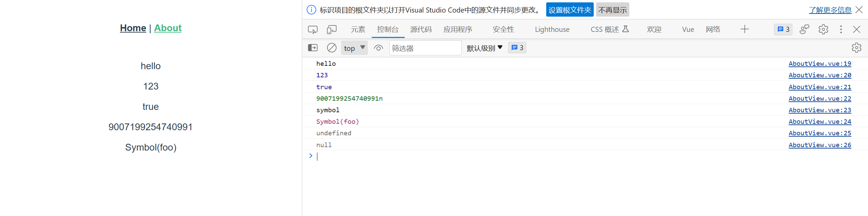
Task: Click the console log entry hello
Action: [x=326, y=63]
